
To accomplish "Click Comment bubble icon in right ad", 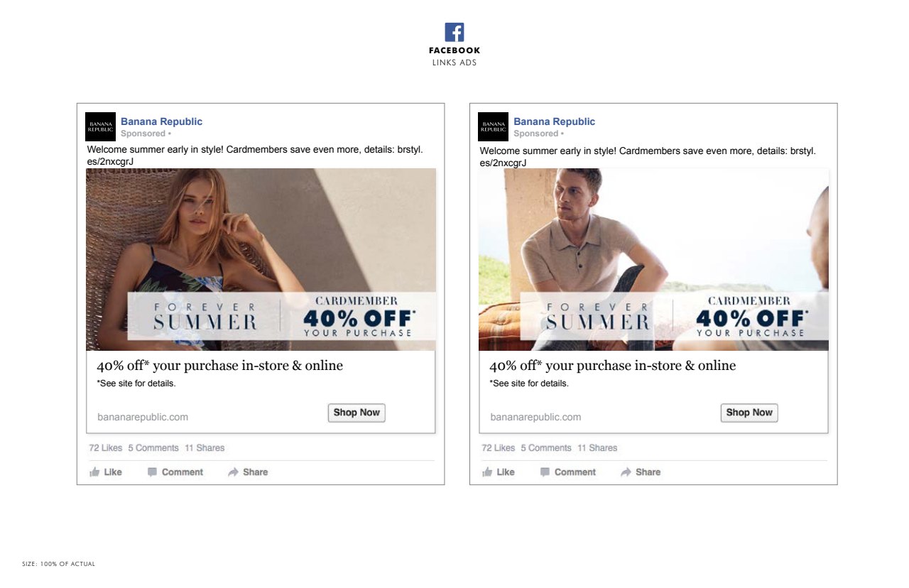I will coord(545,472).
